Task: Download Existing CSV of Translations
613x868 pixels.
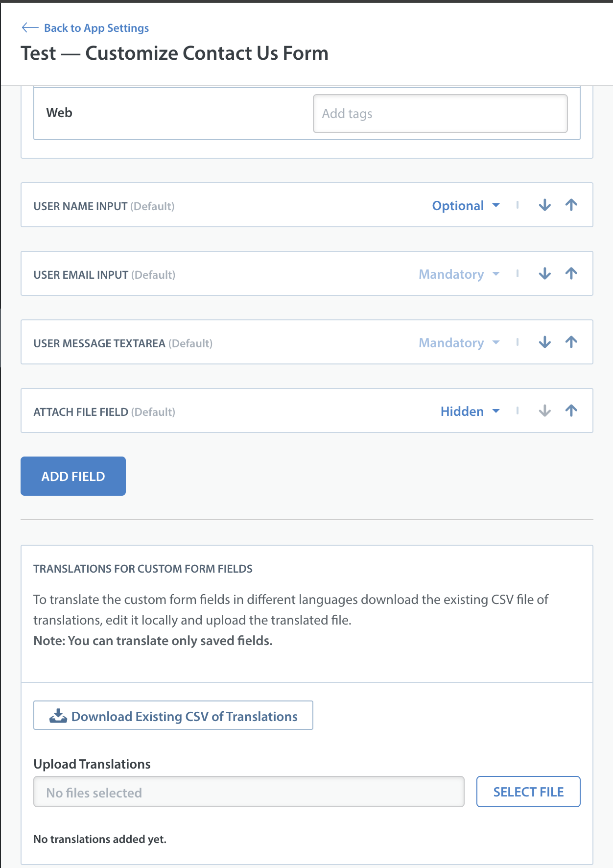Action: point(173,715)
